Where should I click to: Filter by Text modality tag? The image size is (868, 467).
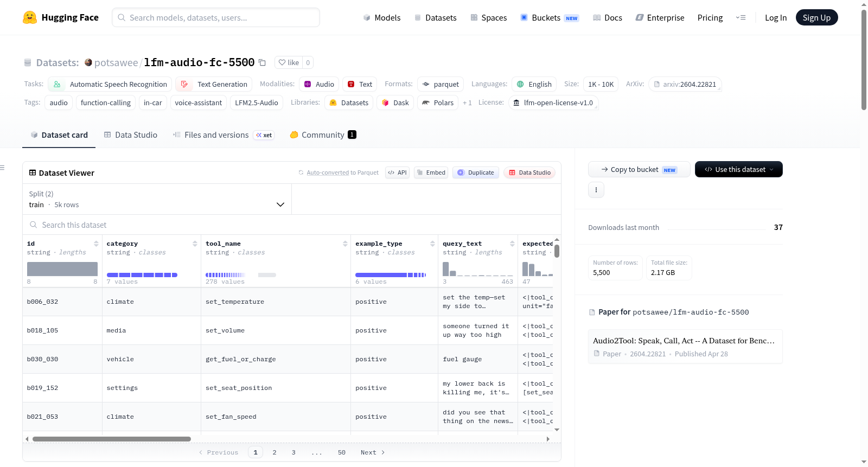click(x=360, y=84)
